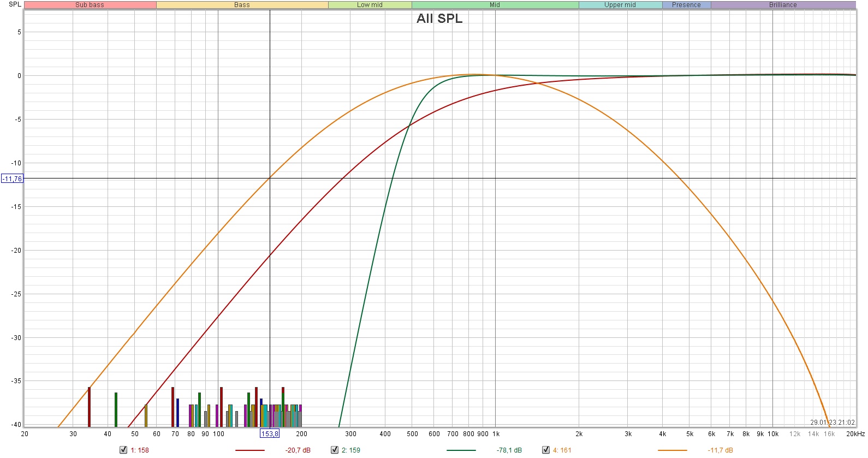Image resolution: width=868 pixels, height=458 pixels.
Task: Click the 4: 161 measurement label
Action: (x=562, y=450)
